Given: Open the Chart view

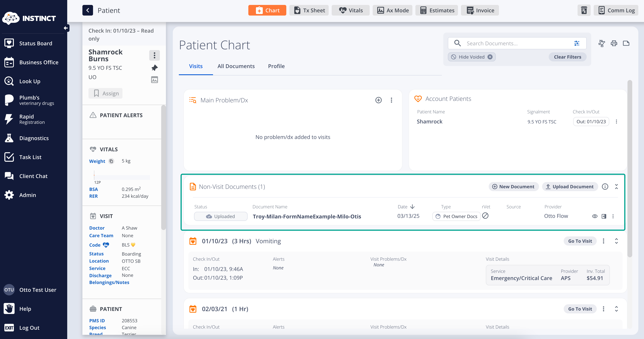Looking at the screenshot, I should [x=267, y=10].
